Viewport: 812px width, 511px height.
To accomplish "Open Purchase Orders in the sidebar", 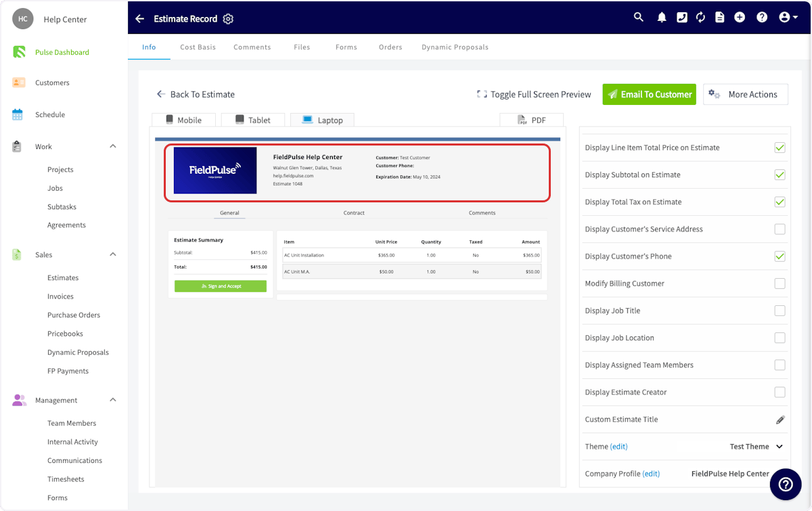I will [x=74, y=315].
